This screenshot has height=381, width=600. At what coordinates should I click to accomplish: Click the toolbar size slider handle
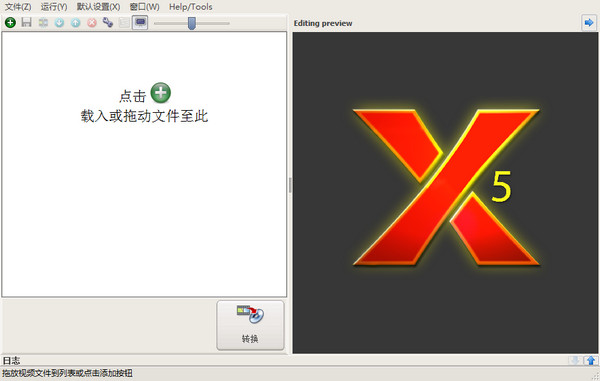point(192,23)
